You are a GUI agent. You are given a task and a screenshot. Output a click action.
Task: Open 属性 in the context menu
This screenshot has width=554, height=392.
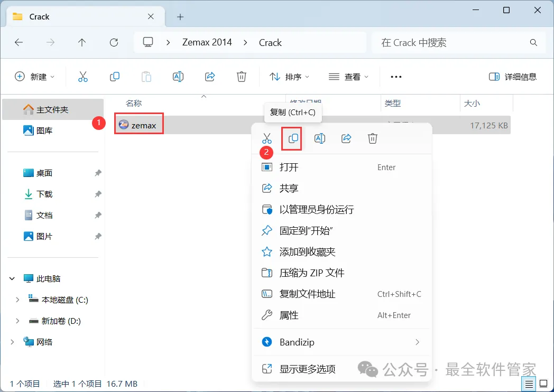[341, 315]
